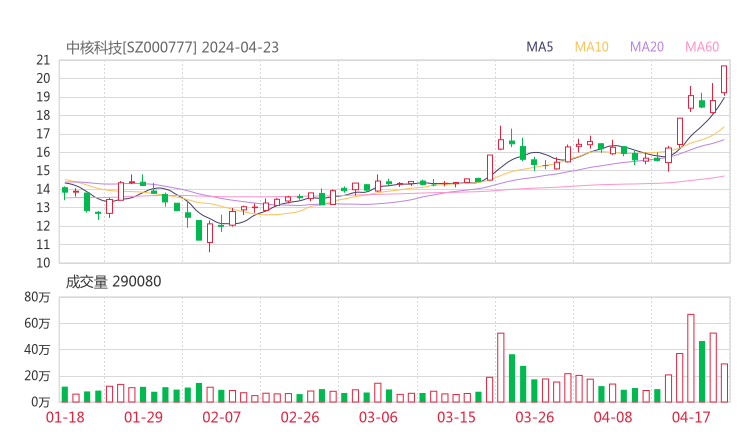Click the 02-07 date axis label
This screenshot has height=440, width=740.
(221, 417)
